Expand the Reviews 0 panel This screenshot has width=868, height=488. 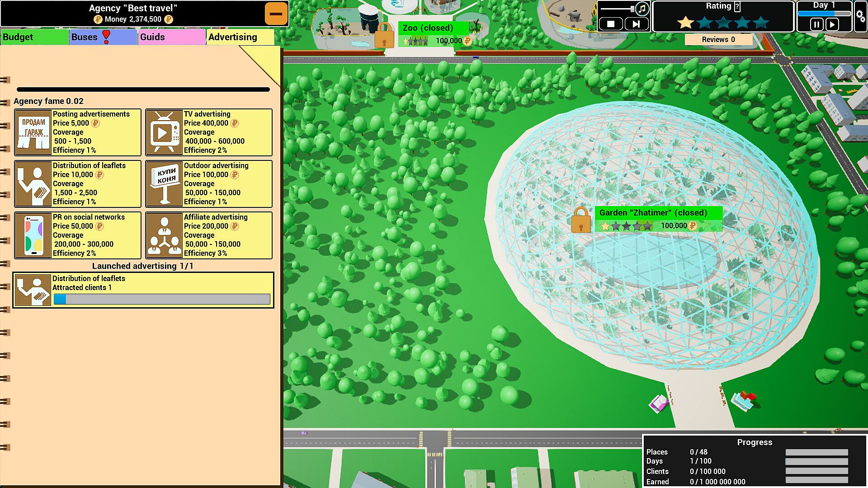(718, 39)
